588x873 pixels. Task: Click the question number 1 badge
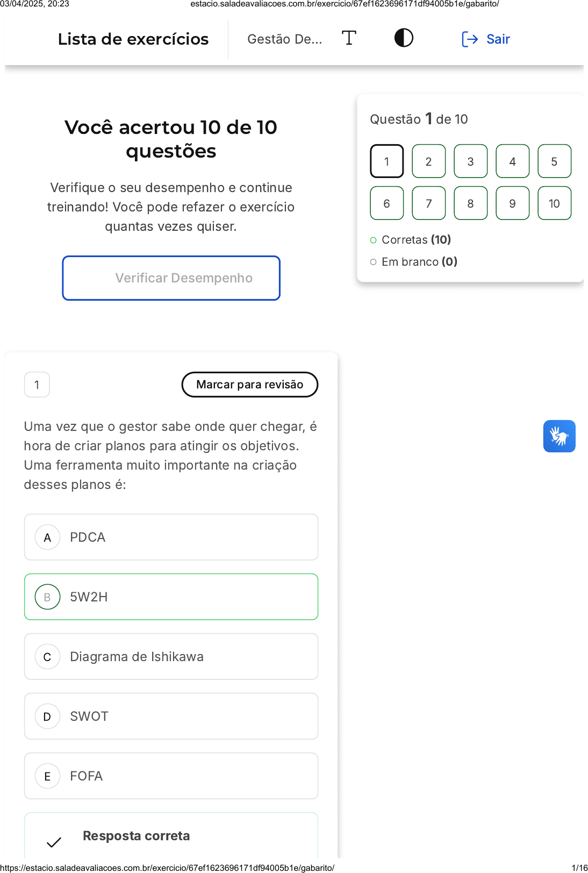click(x=37, y=385)
